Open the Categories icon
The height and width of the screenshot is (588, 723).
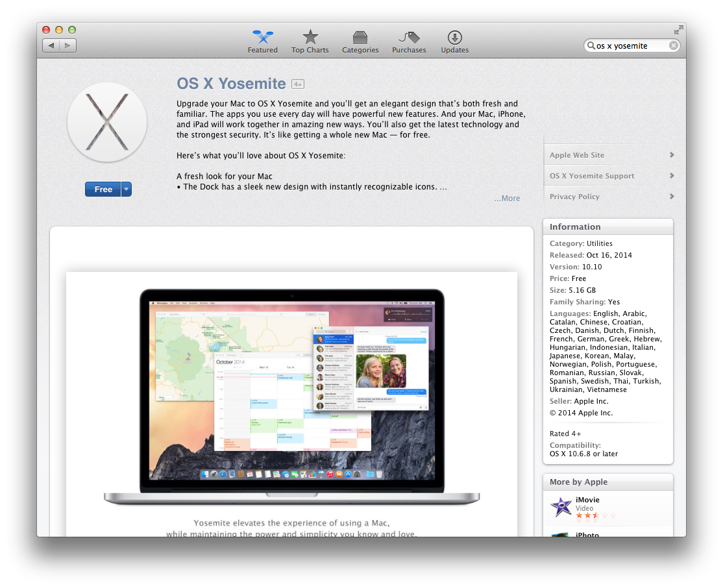click(x=360, y=38)
